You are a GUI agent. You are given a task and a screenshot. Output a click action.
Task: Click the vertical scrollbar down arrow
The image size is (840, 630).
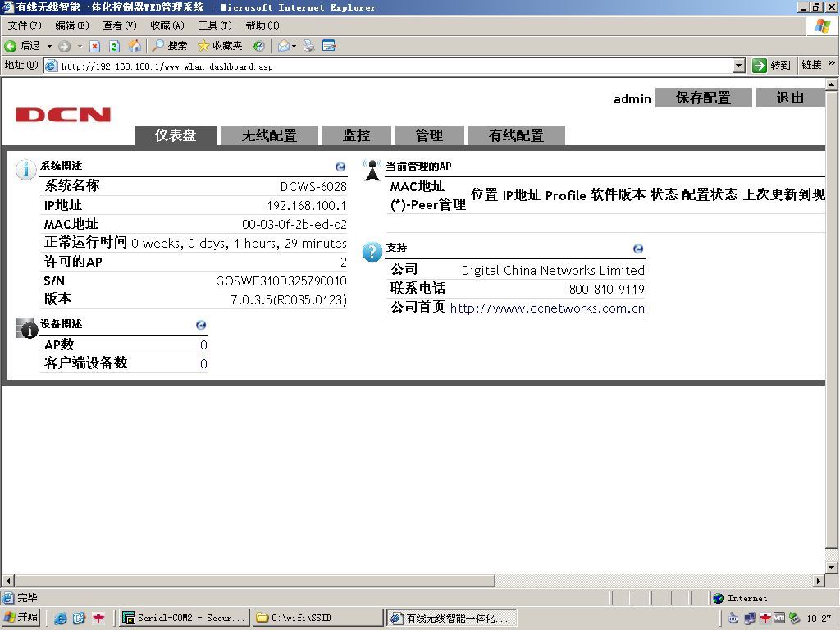832,567
